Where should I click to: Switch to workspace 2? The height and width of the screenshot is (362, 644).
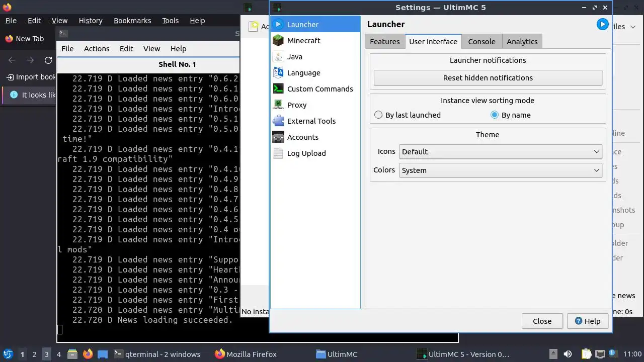(34, 354)
